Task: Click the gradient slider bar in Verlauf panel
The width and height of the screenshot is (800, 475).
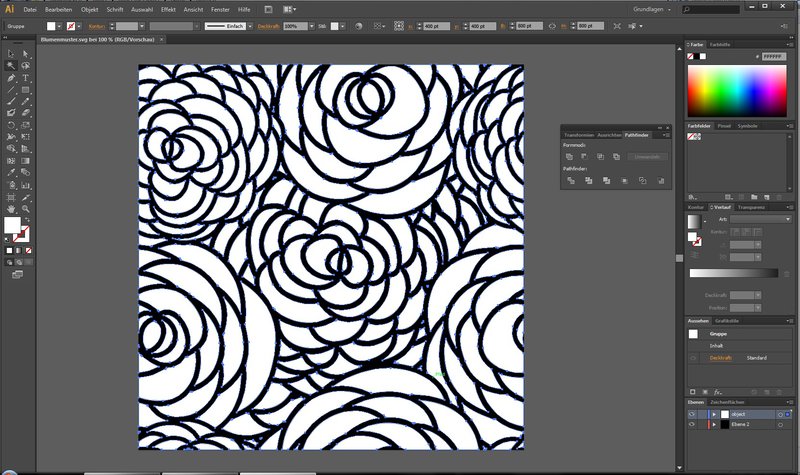Action: pyautogui.click(x=734, y=273)
